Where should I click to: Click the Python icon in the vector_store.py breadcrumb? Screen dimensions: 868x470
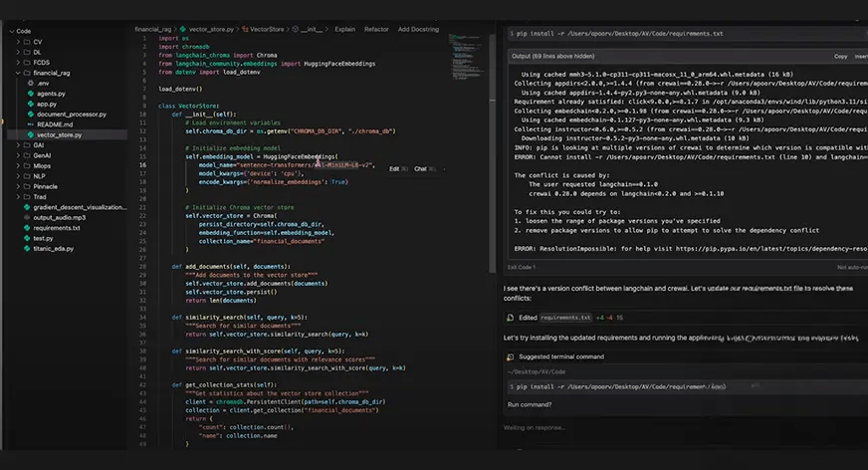183,29
